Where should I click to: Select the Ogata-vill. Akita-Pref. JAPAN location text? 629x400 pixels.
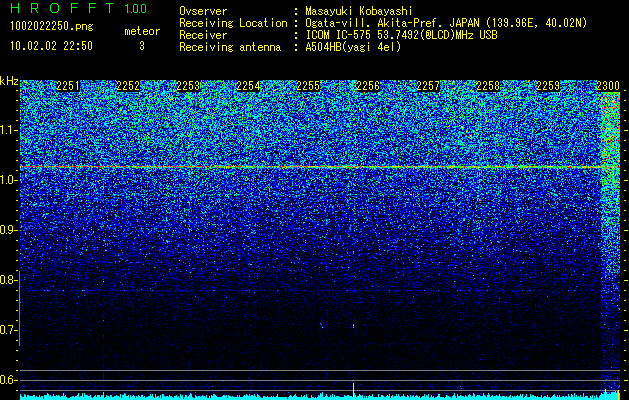446,23
